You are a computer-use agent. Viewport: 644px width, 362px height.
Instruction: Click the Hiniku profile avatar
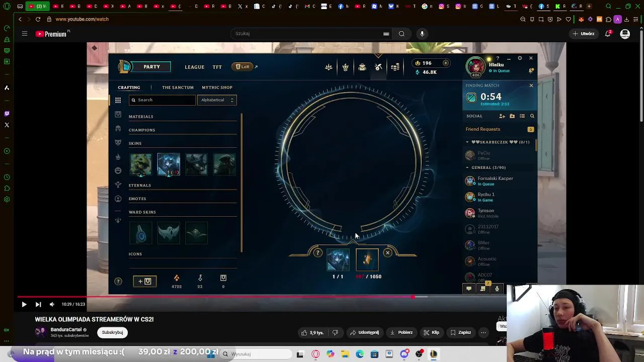[x=475, y=67]
